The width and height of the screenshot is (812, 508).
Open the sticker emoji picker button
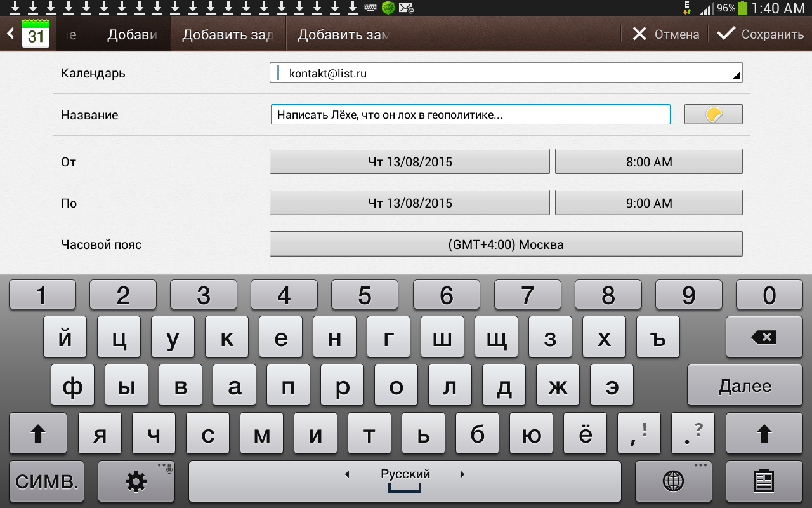(713, 114)
